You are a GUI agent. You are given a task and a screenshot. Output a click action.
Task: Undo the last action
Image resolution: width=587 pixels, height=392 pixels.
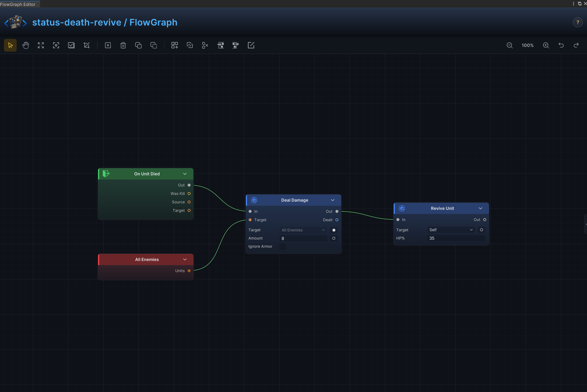pyautogui.click(x=561, y=45)
